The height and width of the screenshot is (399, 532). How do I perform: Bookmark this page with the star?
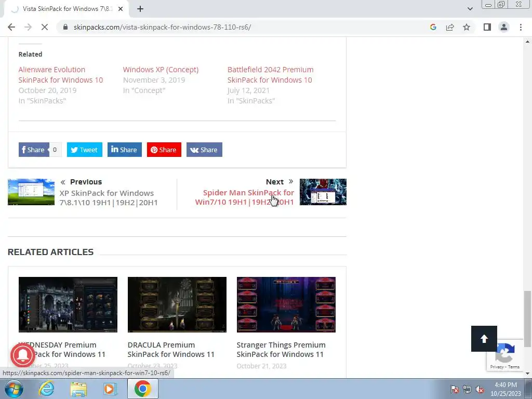click(467, 27)
